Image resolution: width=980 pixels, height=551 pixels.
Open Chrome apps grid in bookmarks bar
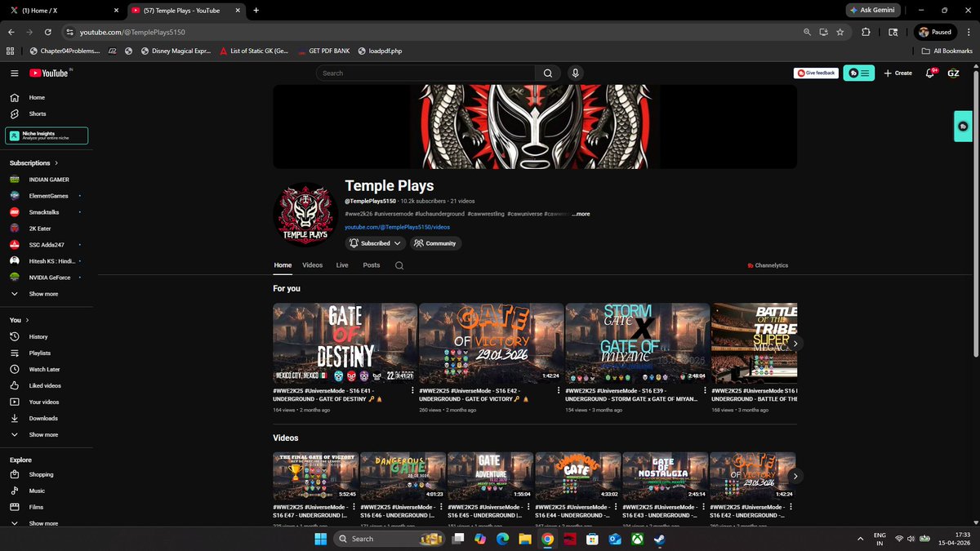tap(10, 51)
